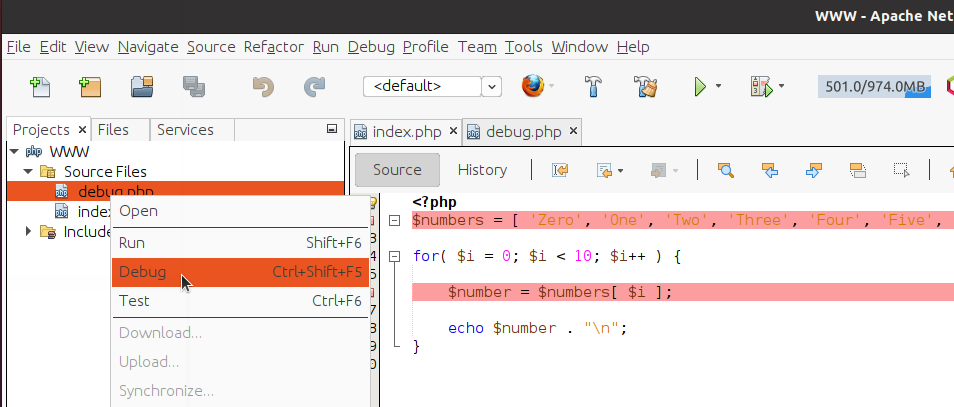Toggle Highlight Search editor icon
The image size is (954, 407).
[x=858, y=170]
